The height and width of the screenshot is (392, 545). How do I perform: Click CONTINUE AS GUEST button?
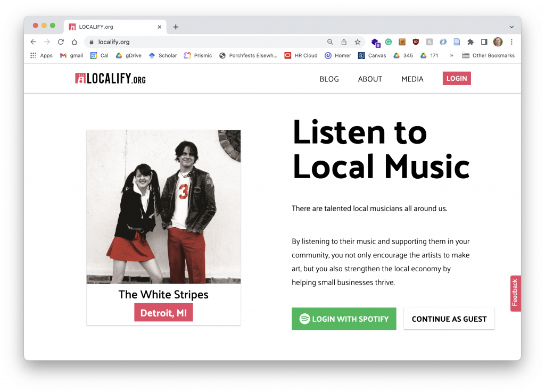click(449, 319)
